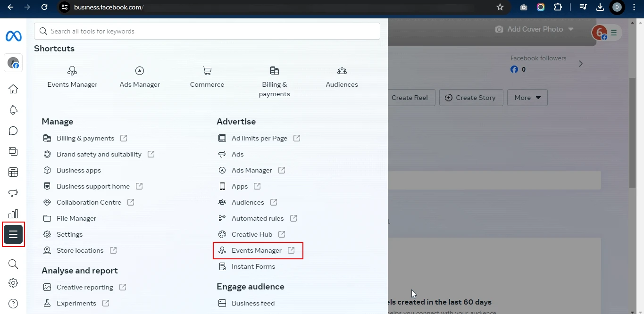
Task: Open Brand safety and suitability
Action: pos(99,154)
